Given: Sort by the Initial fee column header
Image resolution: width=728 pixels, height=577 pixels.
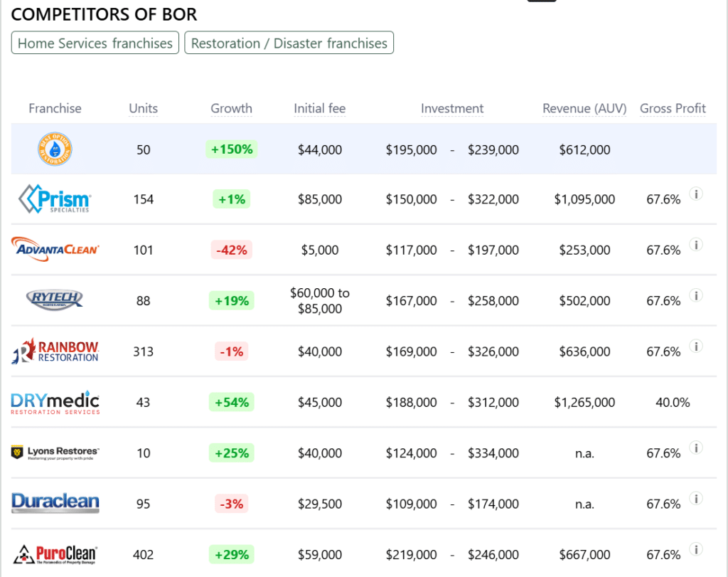Looking at the screenshot, I should (319, 108).
